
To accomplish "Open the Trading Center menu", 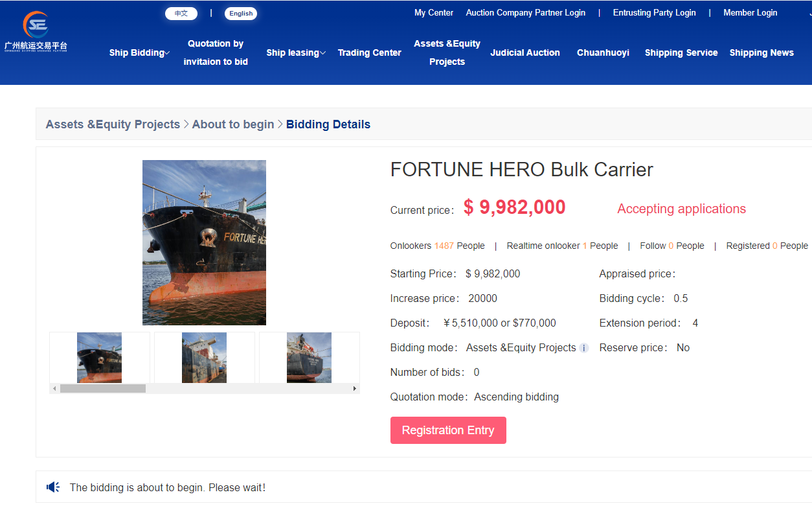I will tap(370, 52).
